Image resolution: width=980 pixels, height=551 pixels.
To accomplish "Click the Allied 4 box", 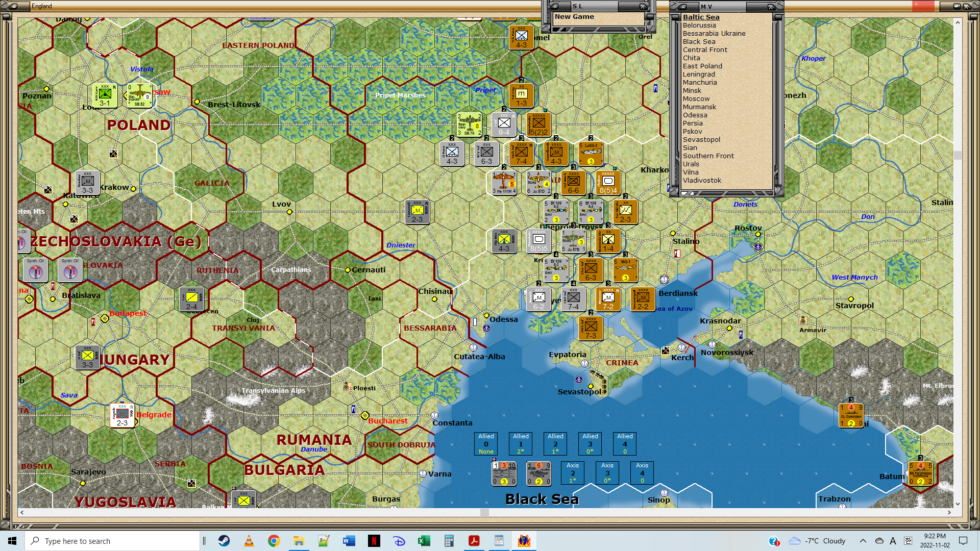I will click(x=625, y=443).
